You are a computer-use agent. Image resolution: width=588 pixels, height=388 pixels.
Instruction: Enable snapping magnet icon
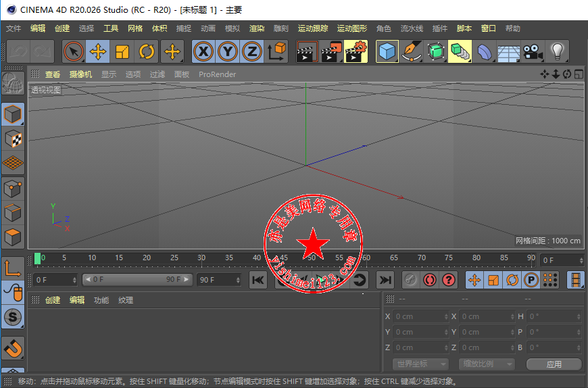13,348
